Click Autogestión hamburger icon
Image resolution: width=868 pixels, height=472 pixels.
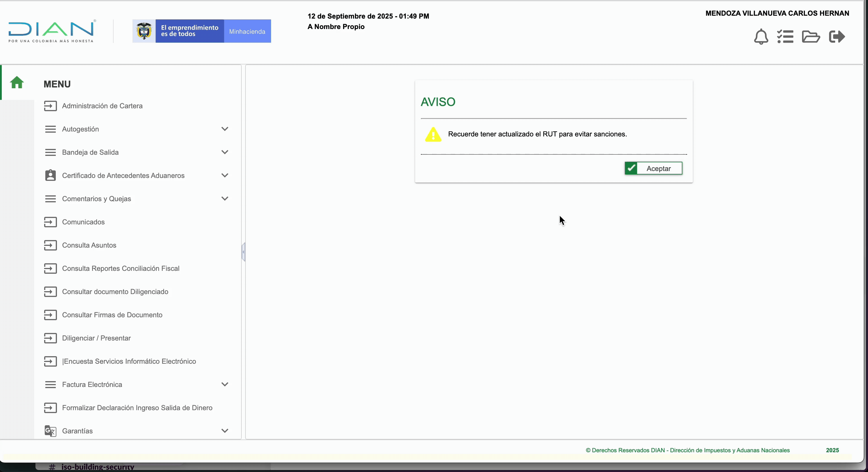pyautogui.click(x=51, y=129)
